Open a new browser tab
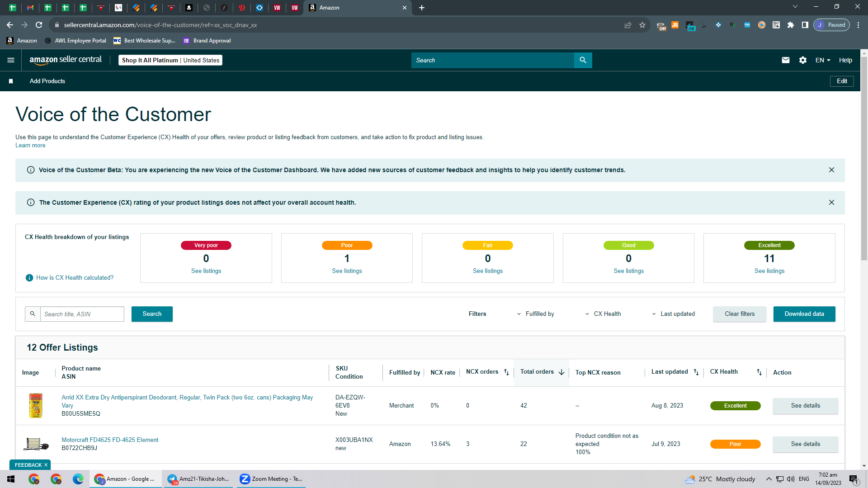Viewport: 868px width, 488px height. (422, 8)
